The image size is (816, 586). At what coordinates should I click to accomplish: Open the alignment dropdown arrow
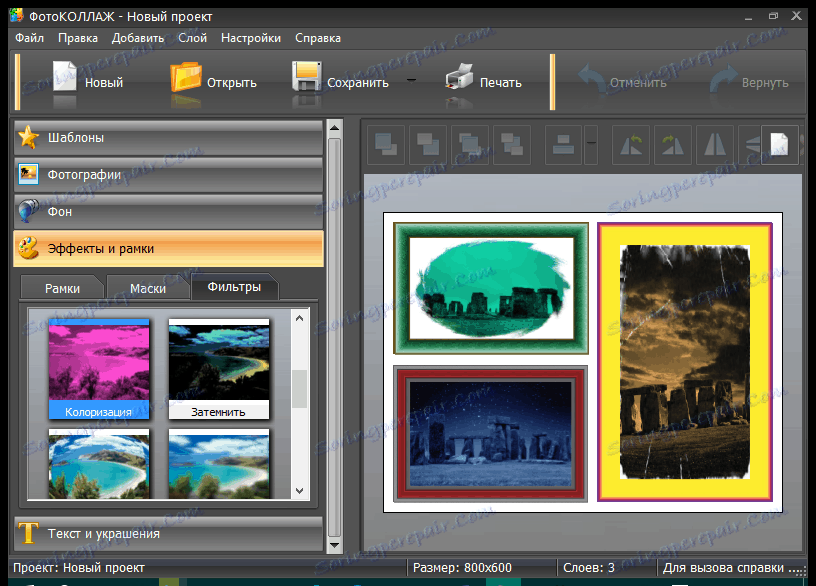591,145
